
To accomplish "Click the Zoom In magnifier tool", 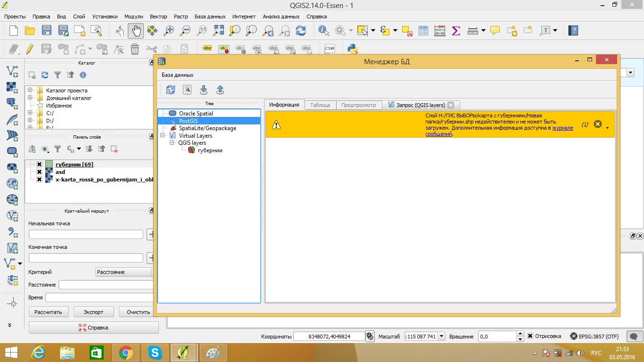I will click(x=168, y=31).
